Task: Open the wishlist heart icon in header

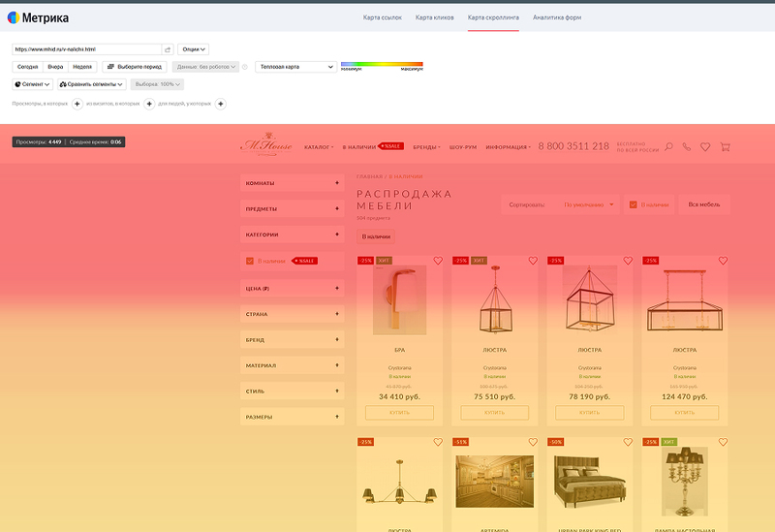Action: click(x=705, y=147)
